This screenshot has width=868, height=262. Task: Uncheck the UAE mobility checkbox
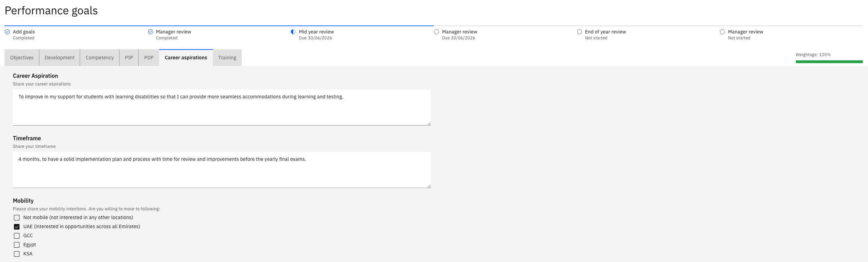[x=17, y=227]
